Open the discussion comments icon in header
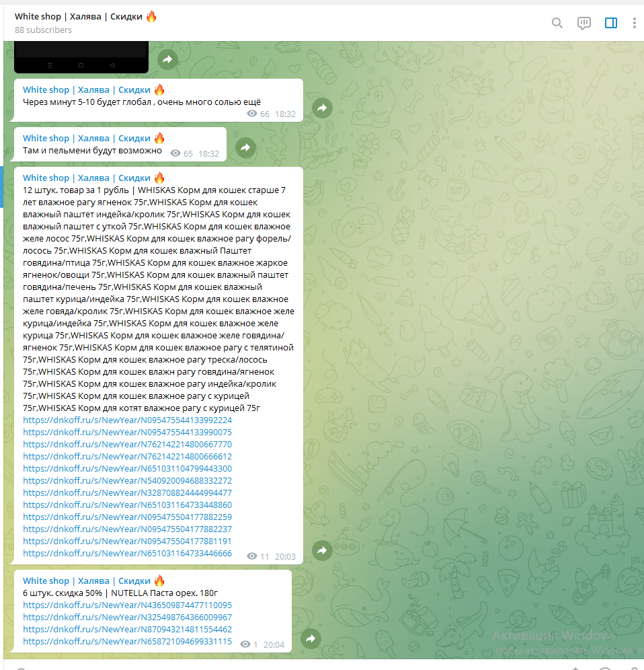The image size is (644, 670). click(x=583, y=23)
